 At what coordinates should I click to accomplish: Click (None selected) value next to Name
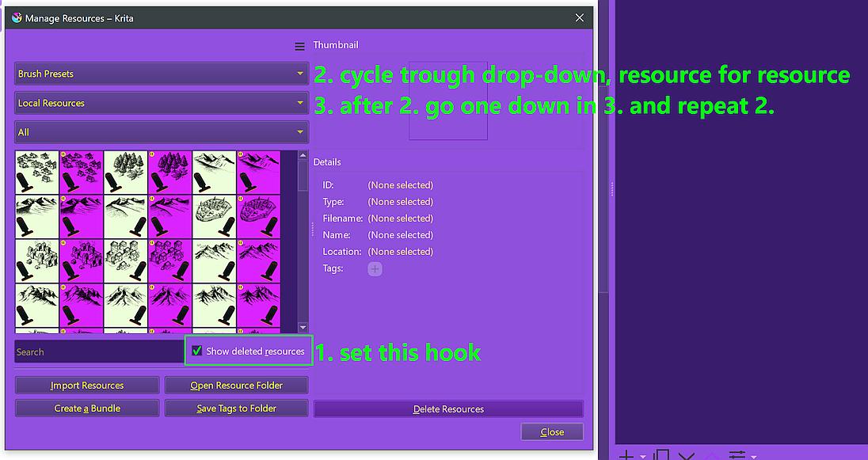[x=400, y=234]
